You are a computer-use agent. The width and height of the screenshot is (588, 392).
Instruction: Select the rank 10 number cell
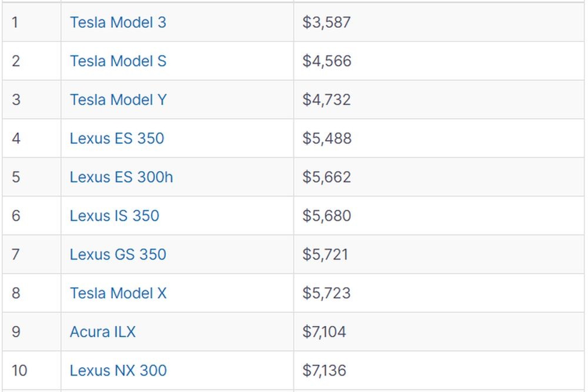(x=32, y=371)
